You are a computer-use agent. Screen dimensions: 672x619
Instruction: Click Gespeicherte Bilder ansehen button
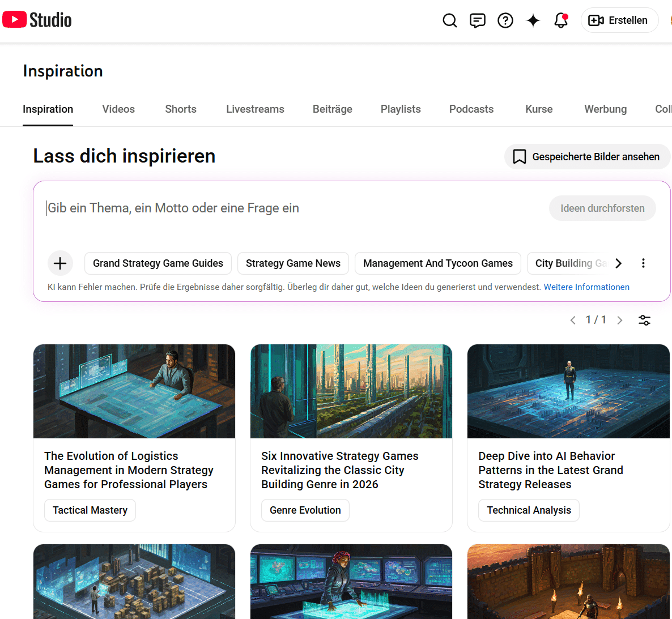point(587,157)
